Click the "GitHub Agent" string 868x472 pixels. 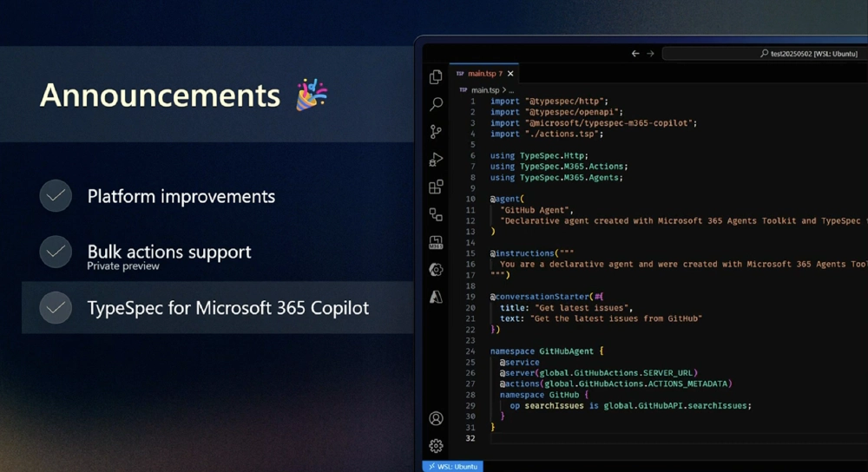point(536,210)
